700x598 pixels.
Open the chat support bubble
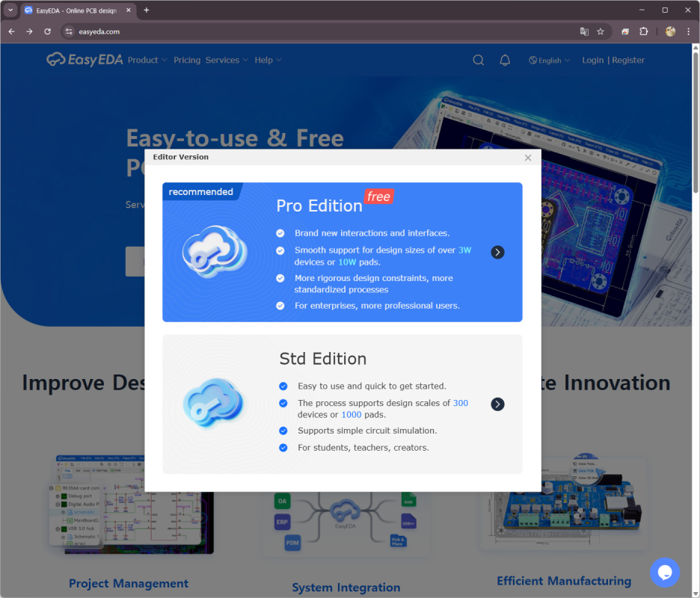coord(664,572)
